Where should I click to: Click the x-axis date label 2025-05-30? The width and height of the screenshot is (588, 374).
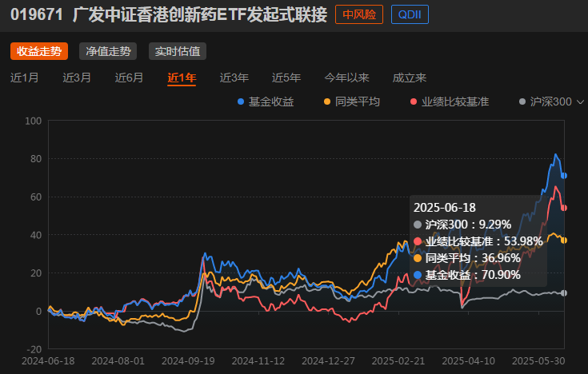538,361
